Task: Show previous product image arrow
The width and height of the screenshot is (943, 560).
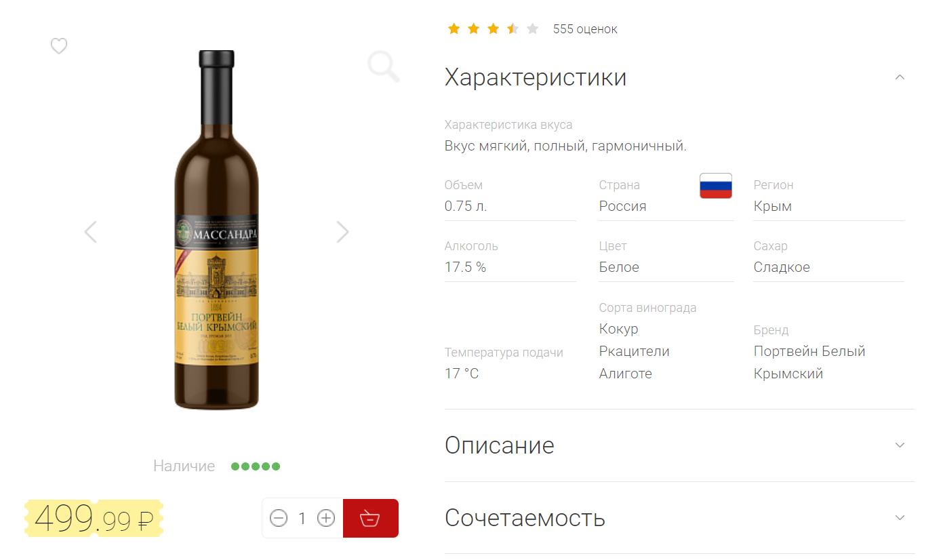Action: [91, 232]
